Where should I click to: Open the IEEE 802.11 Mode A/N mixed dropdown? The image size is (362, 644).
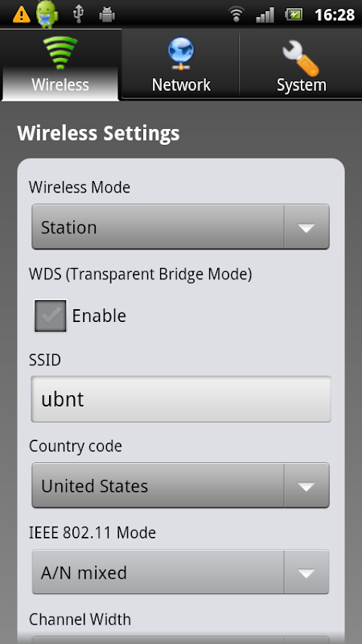coord(180,572)
